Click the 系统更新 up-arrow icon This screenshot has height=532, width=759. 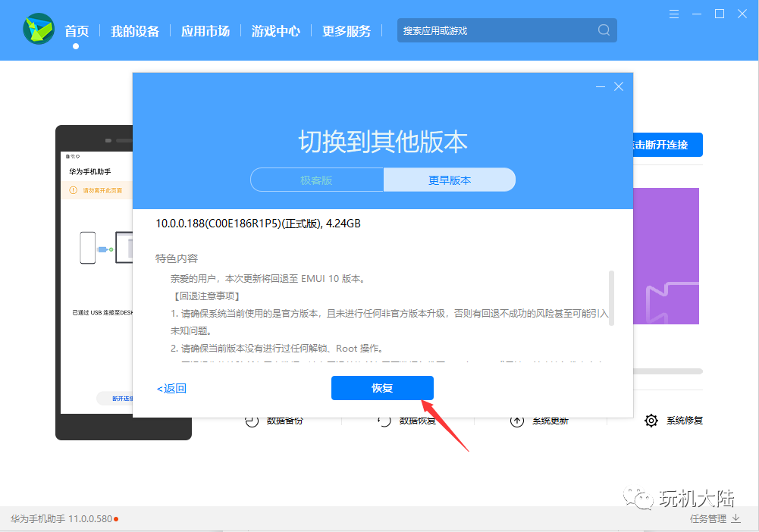coord(517,421)
